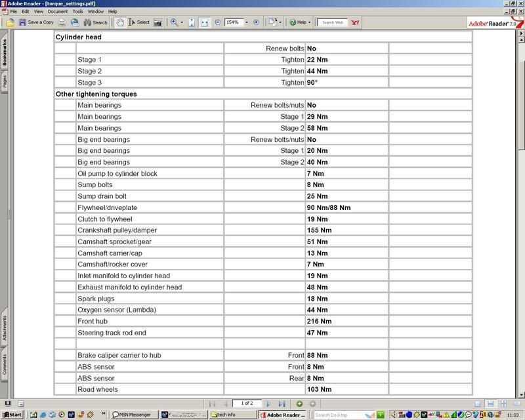Click the vertical scrollbar down arrow
The width and height of the screenshot is (525, 420).
pyautogui.click(x=521, y=395)
